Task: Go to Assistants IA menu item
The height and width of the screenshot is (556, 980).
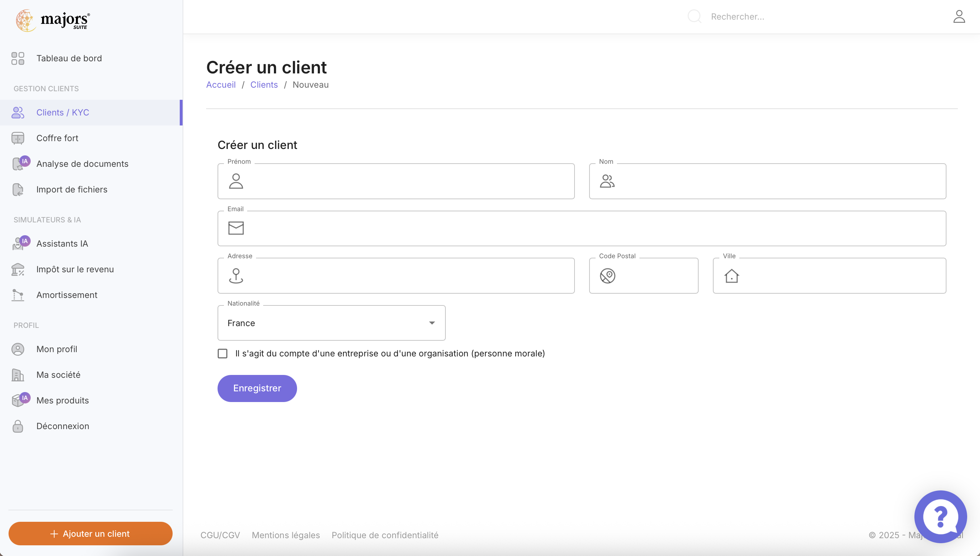Action: point(62,244)
